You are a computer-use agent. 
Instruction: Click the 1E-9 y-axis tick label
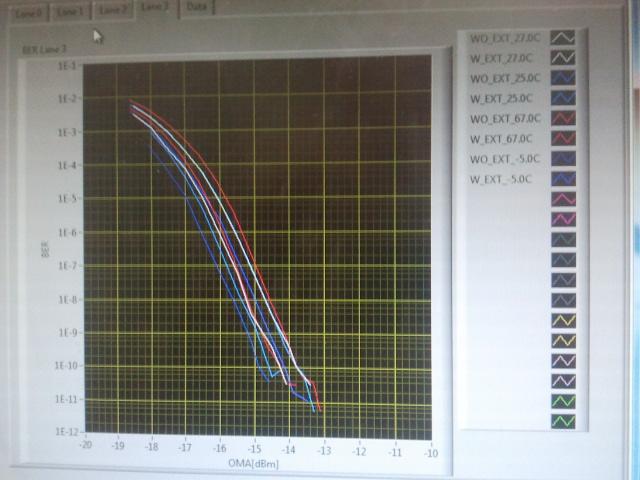point(69,332)
